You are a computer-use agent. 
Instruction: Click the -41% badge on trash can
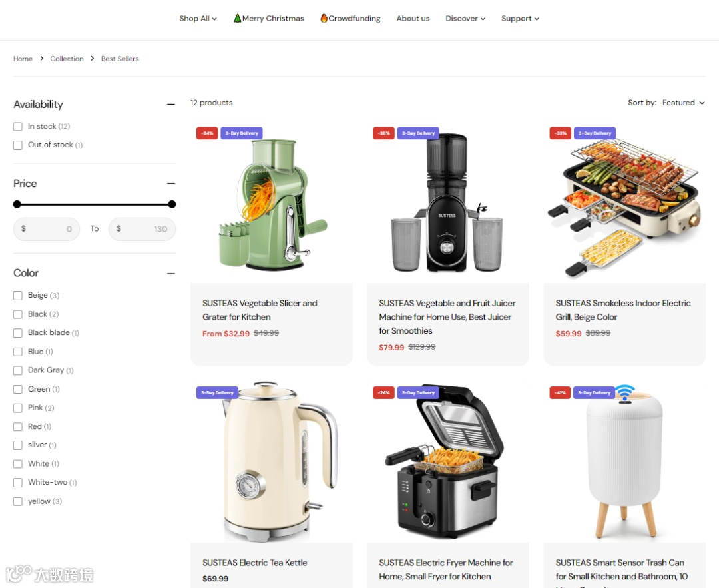pos(560,393)
